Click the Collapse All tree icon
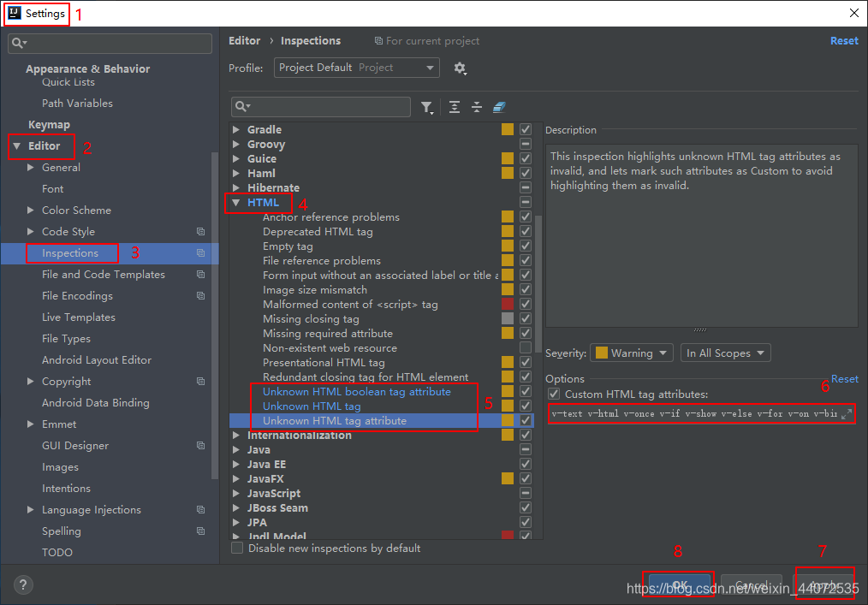Image resolution: width=868 pixels, height=605 pixels. point(477,107)
